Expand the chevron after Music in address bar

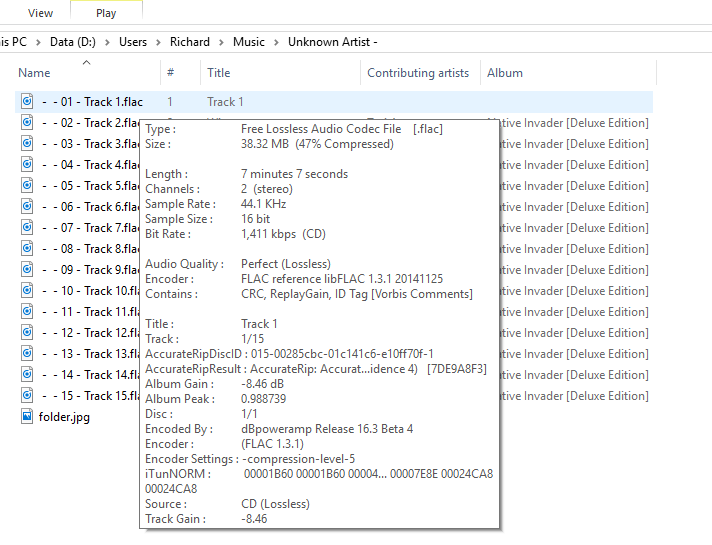click(x=276, y=42)
